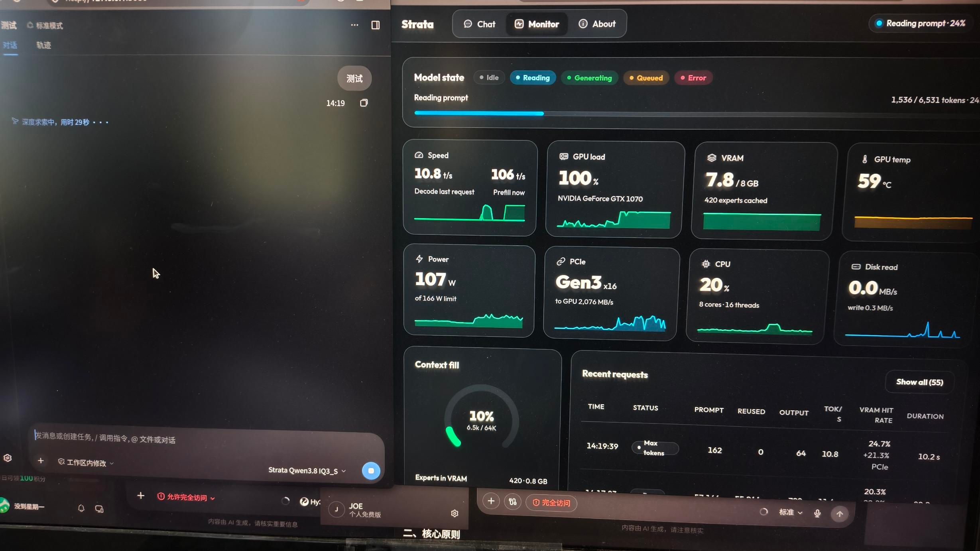
Task: Open settings gear at left sidebar bottom
Action: click(7, 458)
